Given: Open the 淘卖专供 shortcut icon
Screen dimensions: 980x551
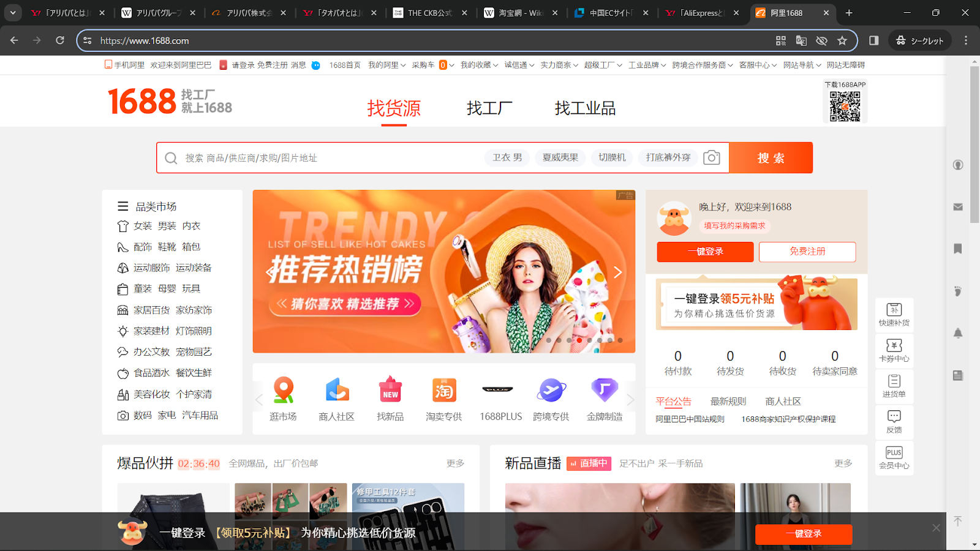Looking at the screenshot, I should point(444,390).
